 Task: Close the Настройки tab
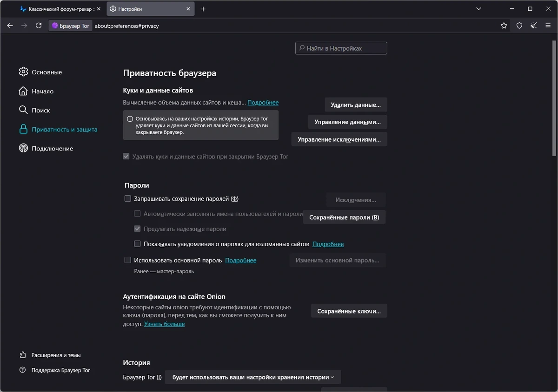[188, 9]
